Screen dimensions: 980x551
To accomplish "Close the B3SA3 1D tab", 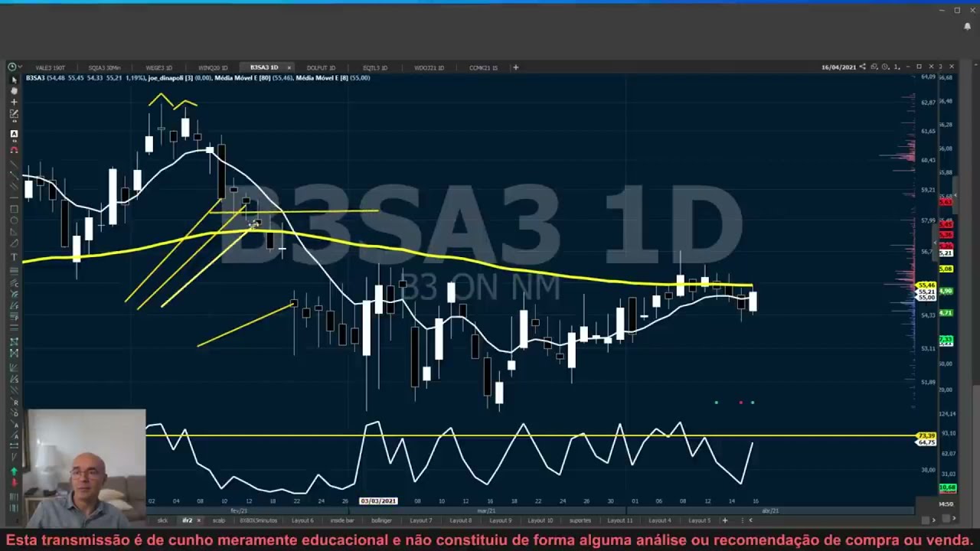I will [x=289, y=67].
